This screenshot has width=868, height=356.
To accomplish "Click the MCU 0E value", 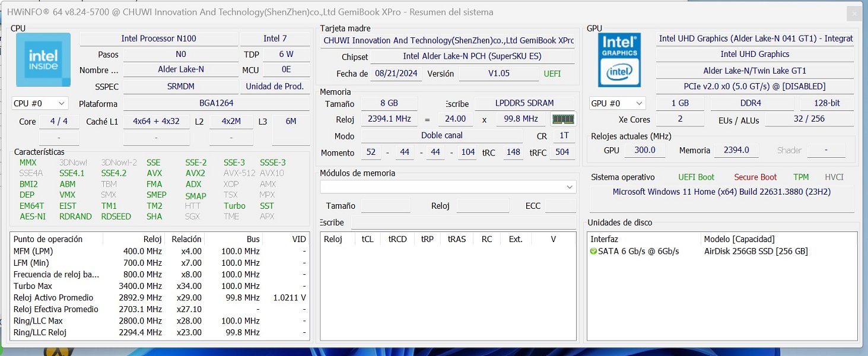I will [286, 69].
